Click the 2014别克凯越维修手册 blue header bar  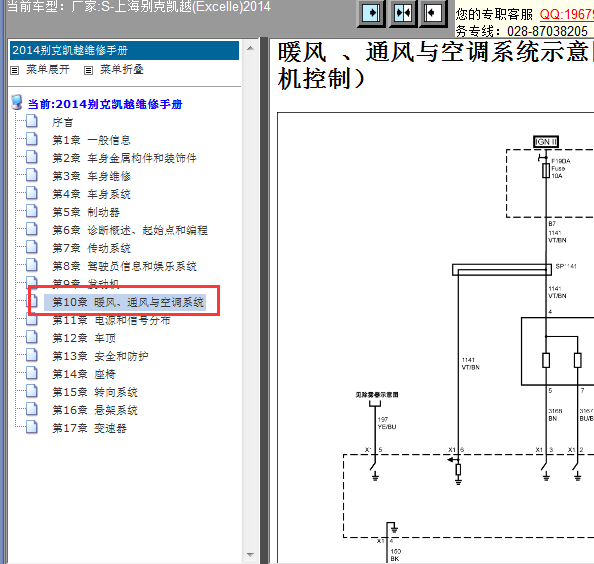[x=124, y=50]
